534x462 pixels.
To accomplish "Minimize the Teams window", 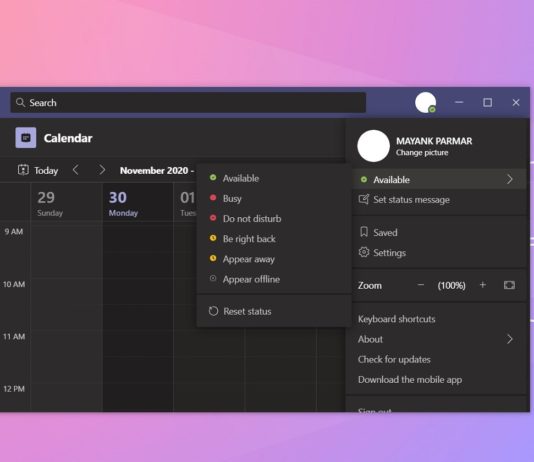I will coord(459,102).
